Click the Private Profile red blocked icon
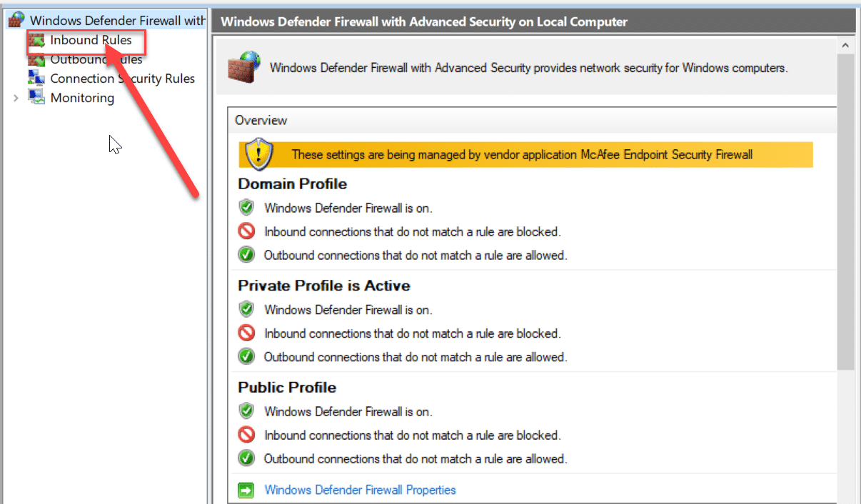This screenshot has height=504, width=861. (x=246, y=333)
